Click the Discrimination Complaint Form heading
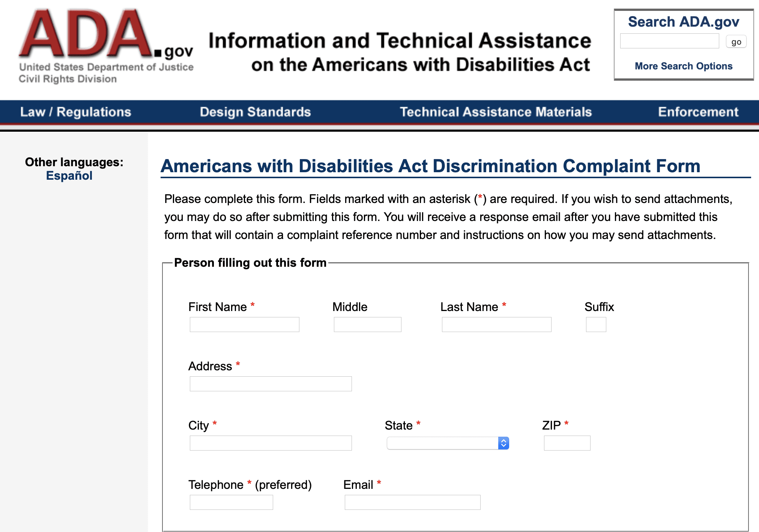The width and height of the screenshot is (759, 532). [x=430, y=166]
